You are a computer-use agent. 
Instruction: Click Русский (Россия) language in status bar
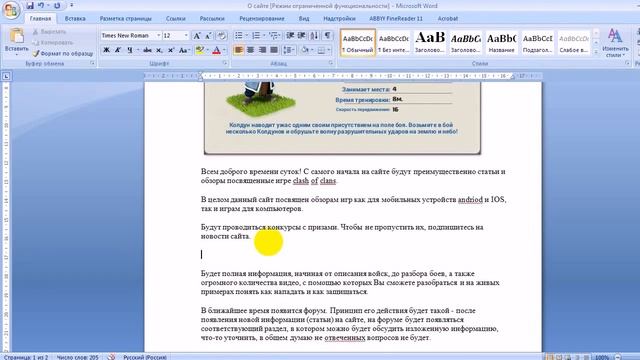click(x=145, y=357)
